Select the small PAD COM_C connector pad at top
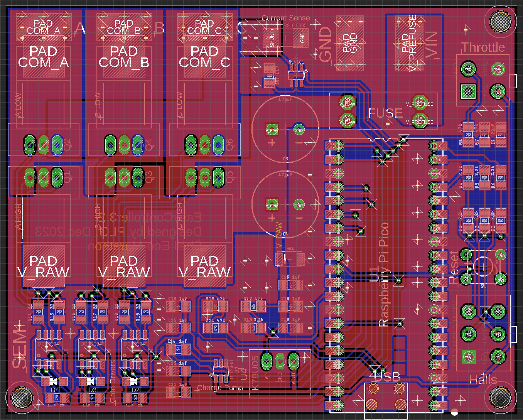This screenshot has width=523, height=420. click(x=204, y=27)
